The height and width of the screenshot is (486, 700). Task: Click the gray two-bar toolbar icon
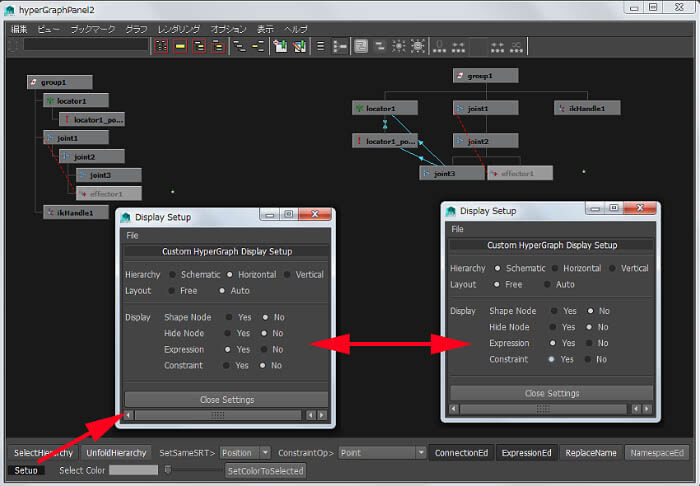(x=380, y=46)
